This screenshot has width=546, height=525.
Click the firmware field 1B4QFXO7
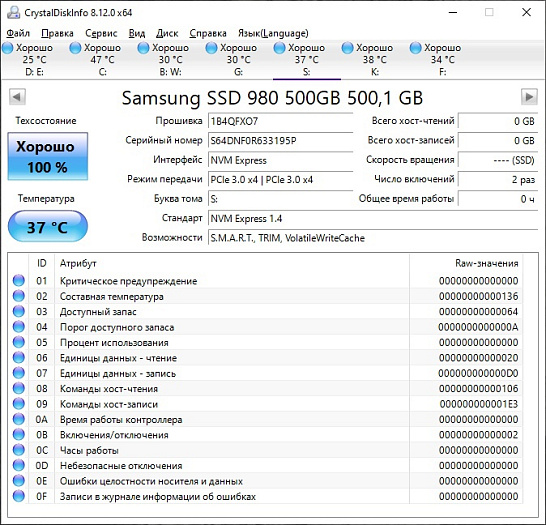click(x=280, y=121)
